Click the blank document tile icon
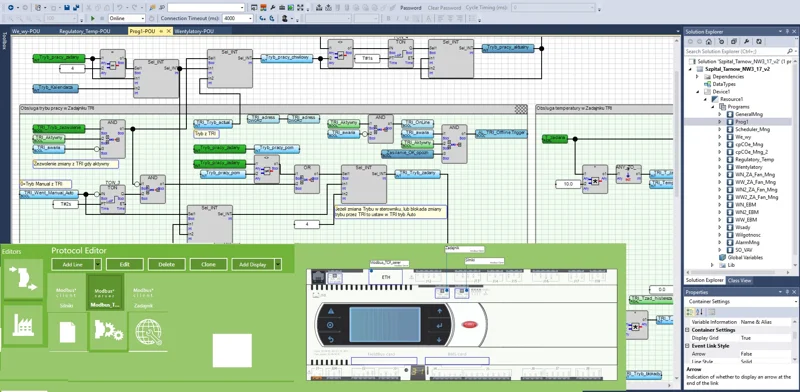800x392 pixels. [68, 332]
